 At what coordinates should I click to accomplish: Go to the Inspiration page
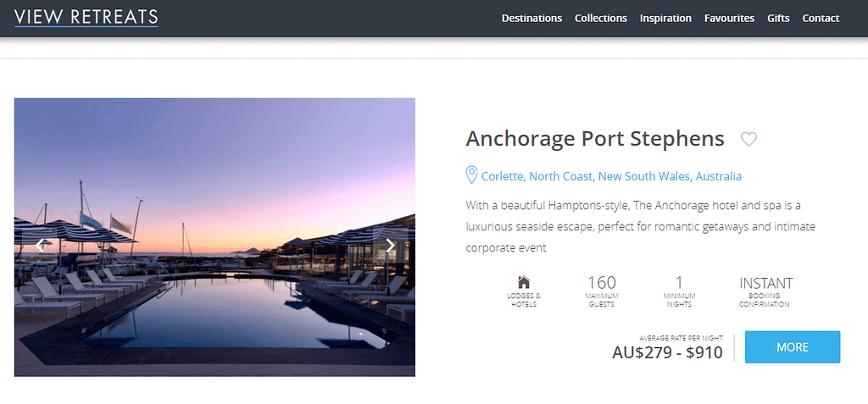[665, 18]
